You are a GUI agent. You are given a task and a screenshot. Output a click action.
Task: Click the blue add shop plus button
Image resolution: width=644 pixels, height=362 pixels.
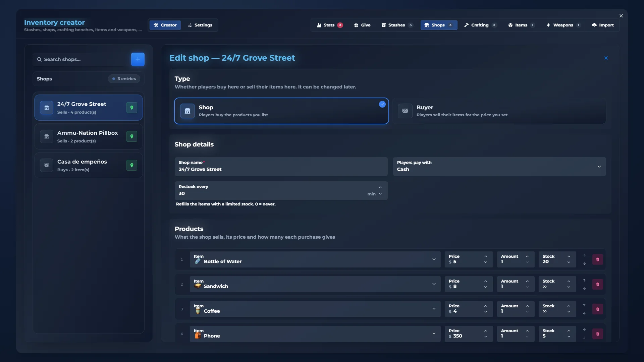[x=138, y=59]
